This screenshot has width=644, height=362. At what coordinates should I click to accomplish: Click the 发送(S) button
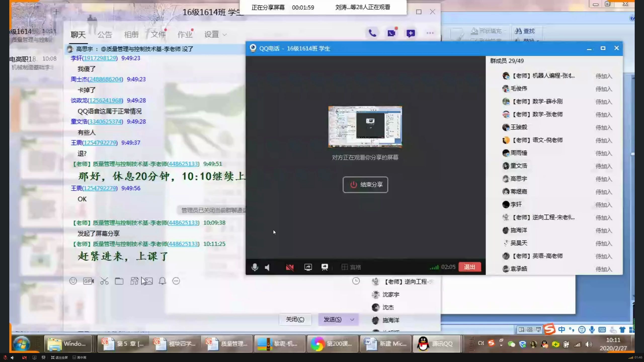[332, 320]
